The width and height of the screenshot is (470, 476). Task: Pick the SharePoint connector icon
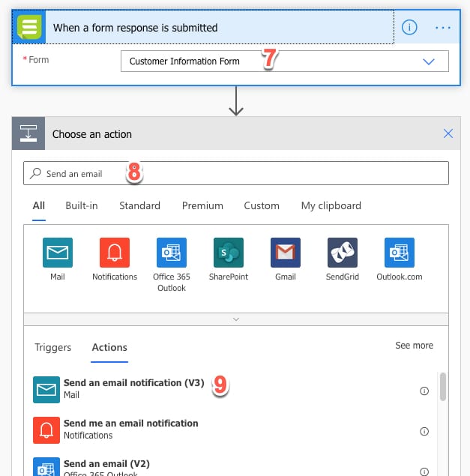pos(229,253)
